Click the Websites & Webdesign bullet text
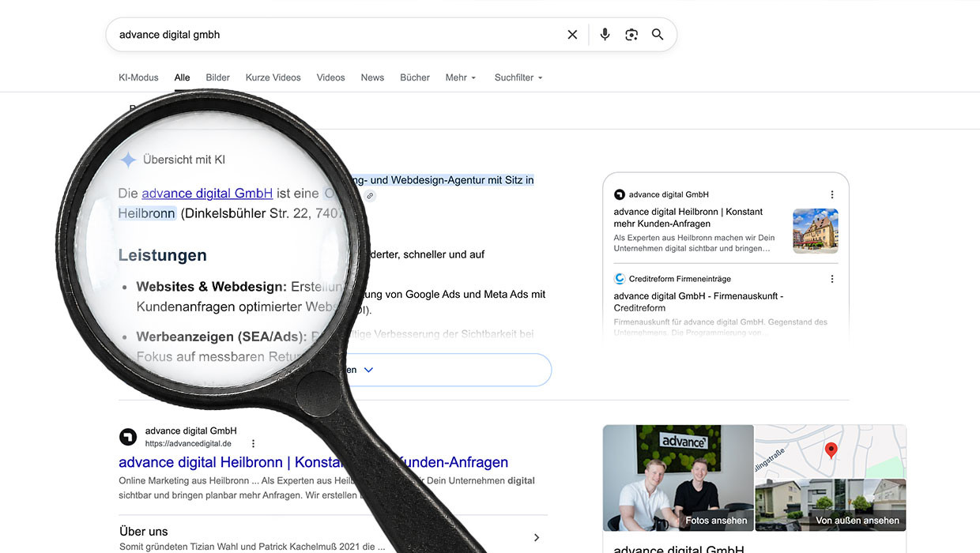Screen dimensions: 980x553 [x=211, y=287]
